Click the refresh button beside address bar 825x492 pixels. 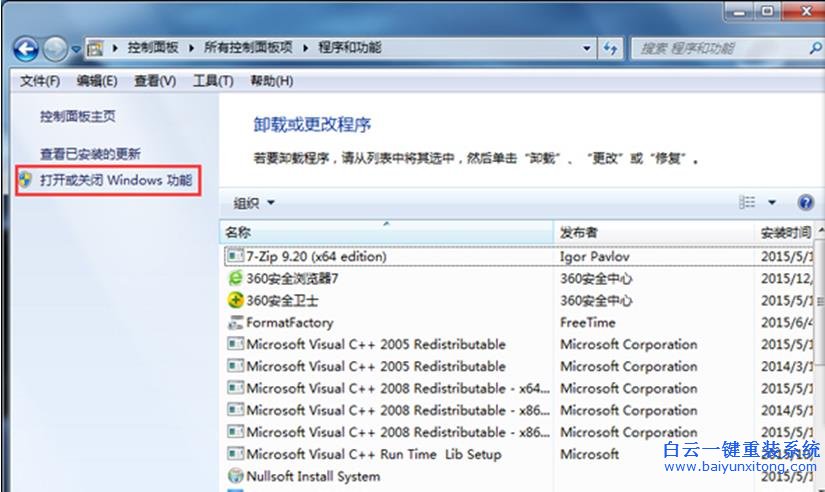click(610, 48)
